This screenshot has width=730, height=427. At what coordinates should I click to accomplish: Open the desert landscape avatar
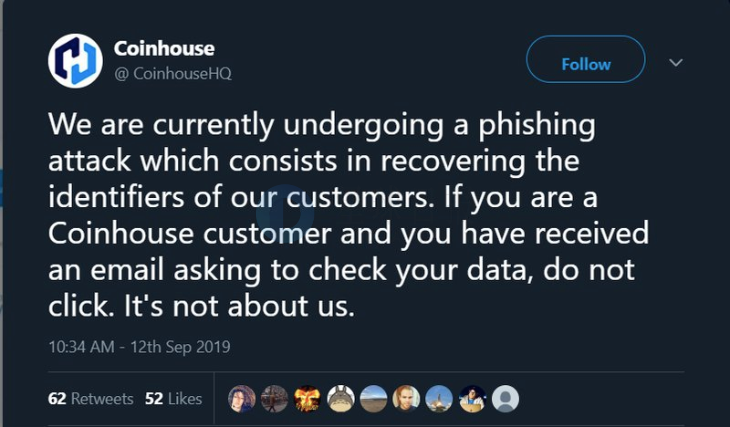[373, 399]
